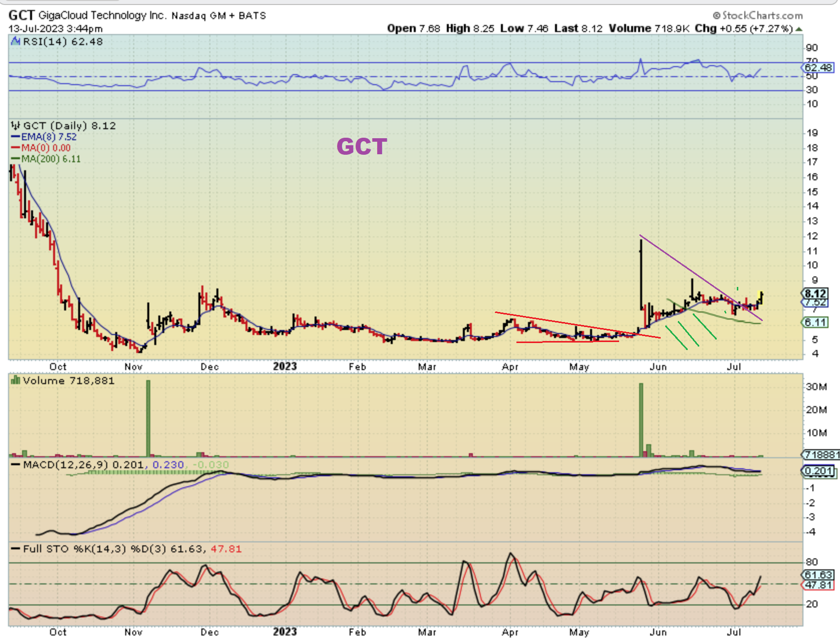Image resolution: width=840 pixels, height=640 pixels.
Task: Click the 19 price axis label
Action: click(812, 133)
